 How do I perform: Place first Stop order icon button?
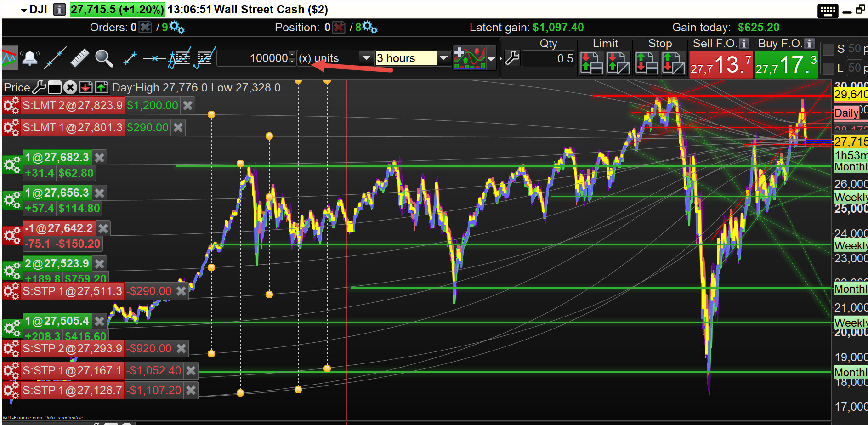(x=647, y=62)
